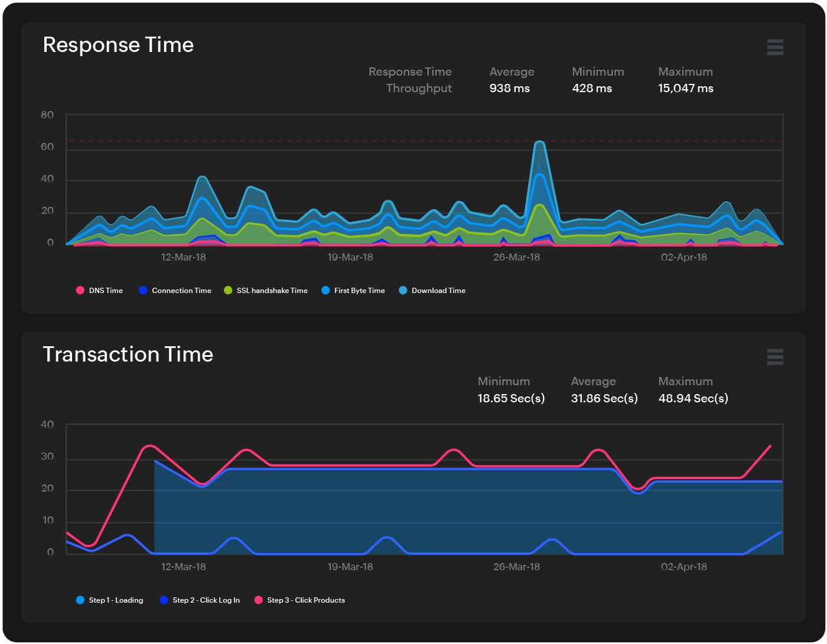Toggle Step 1 - Loading legend series
Image resolution: width=827 pixels, height=644 pixels.
tap(110, 600)
